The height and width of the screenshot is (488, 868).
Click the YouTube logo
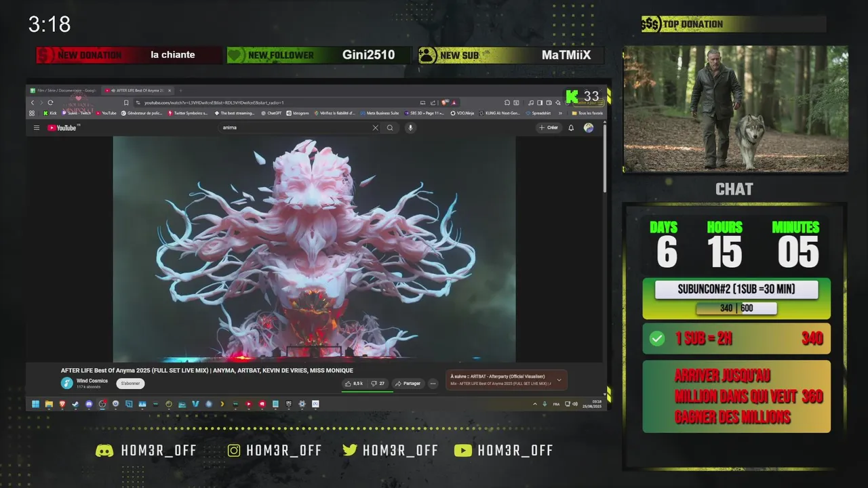pyautogui.click(x=62, y=127)
